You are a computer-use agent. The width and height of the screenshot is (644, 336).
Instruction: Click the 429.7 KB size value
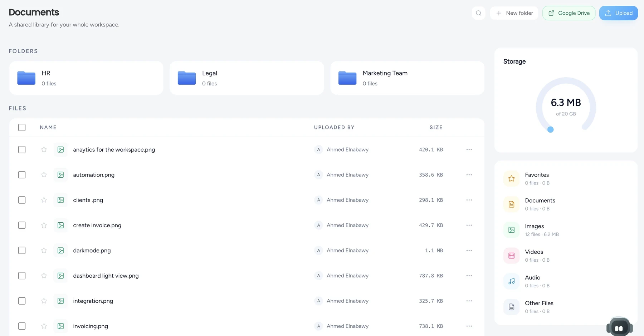coord(431,225)
